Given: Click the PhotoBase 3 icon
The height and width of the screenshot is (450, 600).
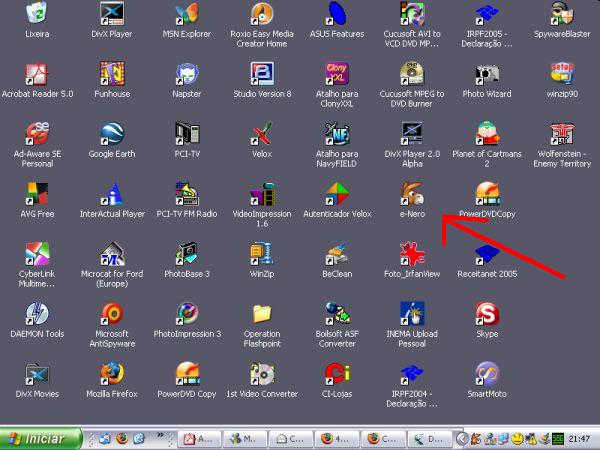Looking at the screenshot, I should [x=187, y=253].
